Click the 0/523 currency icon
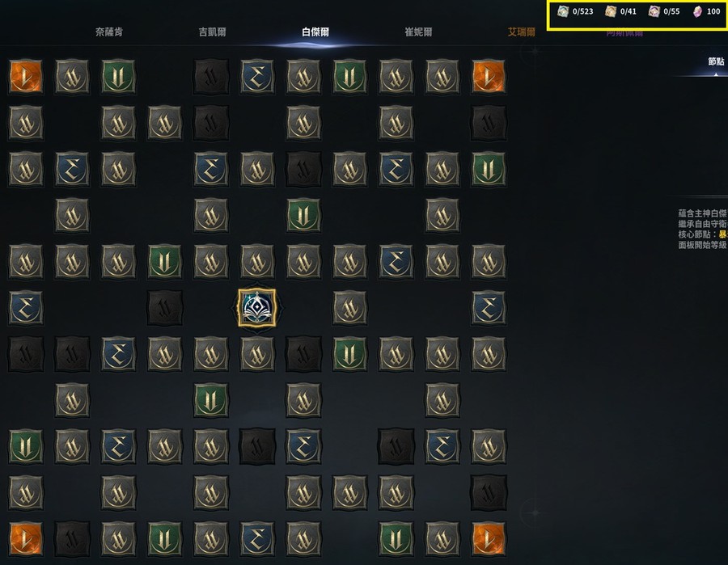Viewport: 728px width, 565px height. (563, 11)
